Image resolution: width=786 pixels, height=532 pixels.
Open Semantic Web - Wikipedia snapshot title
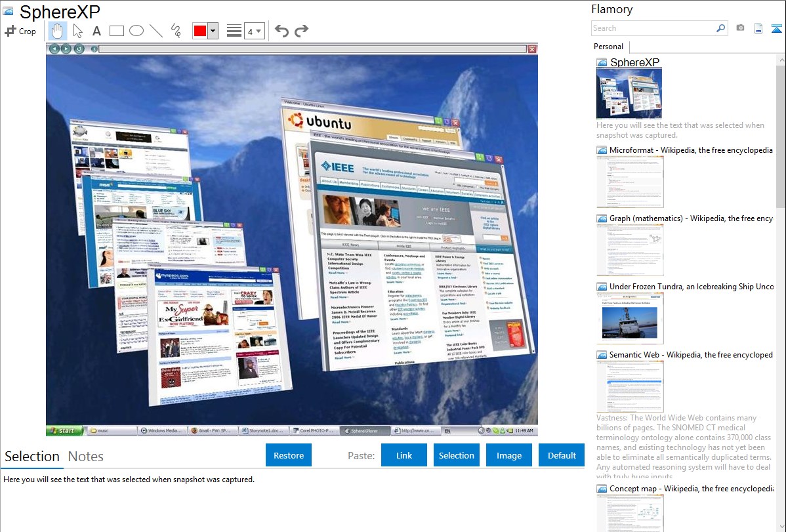pos(691,355)
